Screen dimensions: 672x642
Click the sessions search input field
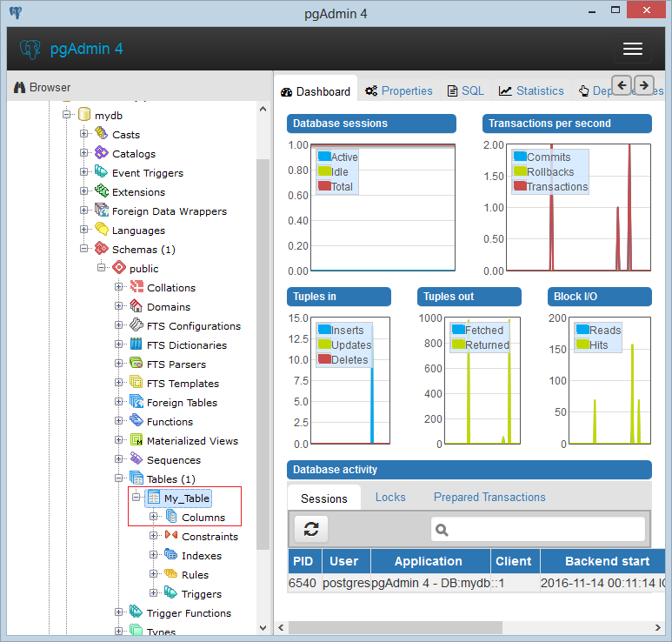pos(538,530)
